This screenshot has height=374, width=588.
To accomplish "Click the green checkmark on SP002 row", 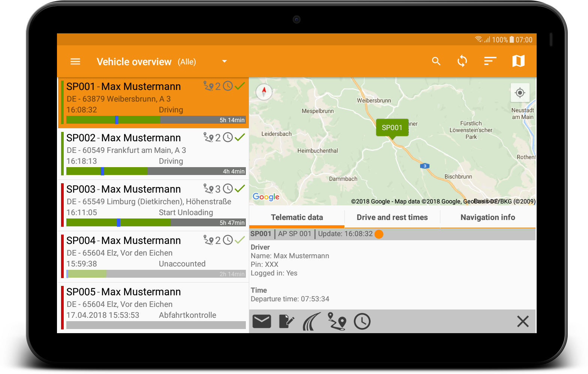I will (x=240, y=137).
